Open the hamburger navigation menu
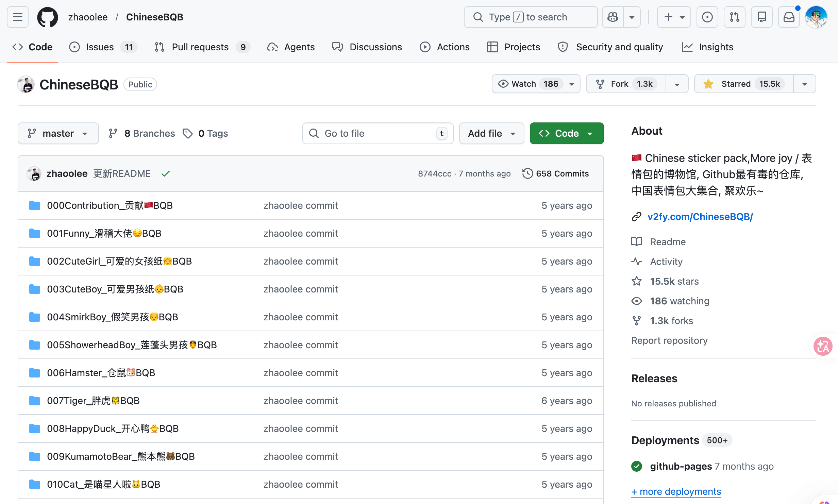838x504 pixels. click(x=18, y=17)
